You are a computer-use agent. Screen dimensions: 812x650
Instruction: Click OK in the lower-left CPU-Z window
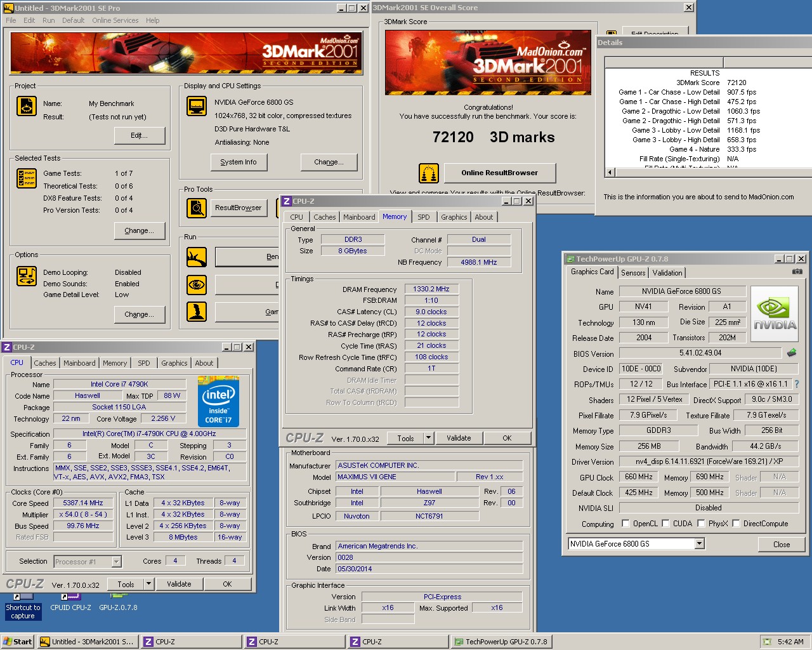(227, 584)
